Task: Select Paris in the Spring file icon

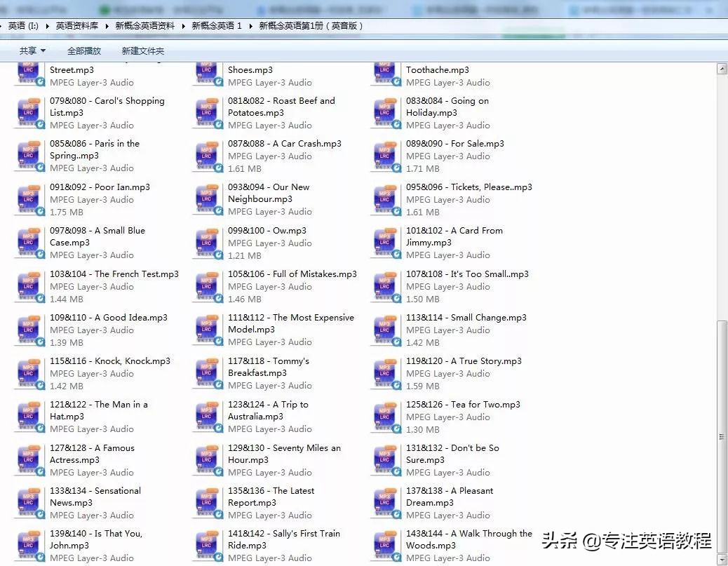Action: (29, 156)
